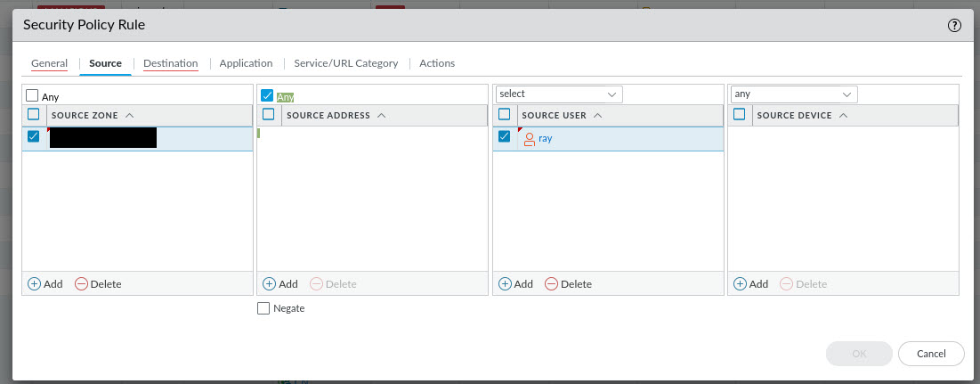The height and width of the screenshot is (384, 980).
Task: Sort by Source Zone column header
Action: coord(150,115)
